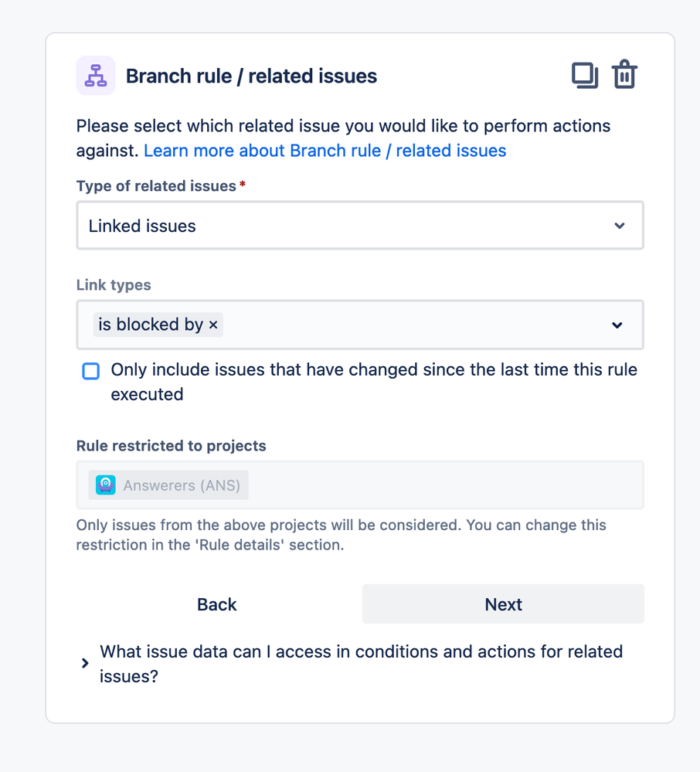Duplicate this component with the copy icon
The width and height of the screenshot is (700, 772).
click(x=585, y=75)
